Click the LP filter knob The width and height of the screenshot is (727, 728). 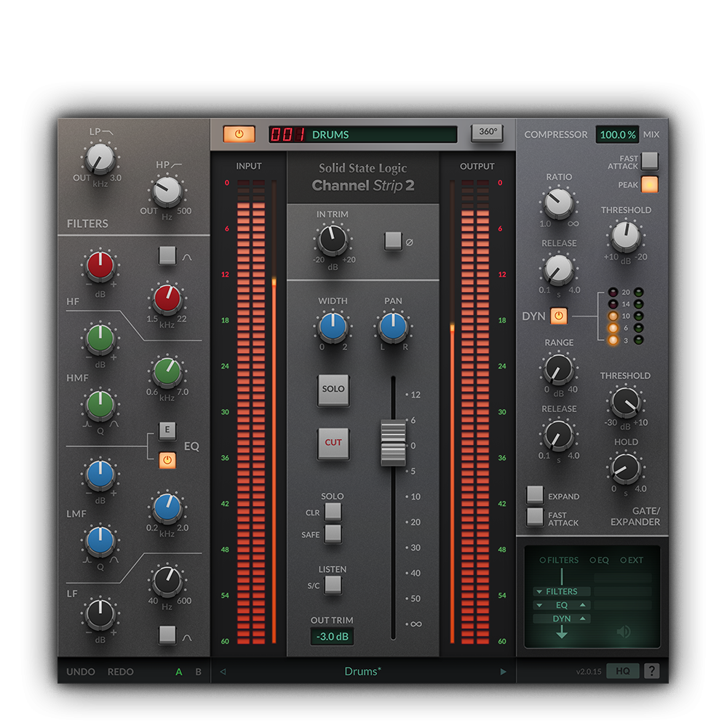pyautogui.click(x=100, y=158)
